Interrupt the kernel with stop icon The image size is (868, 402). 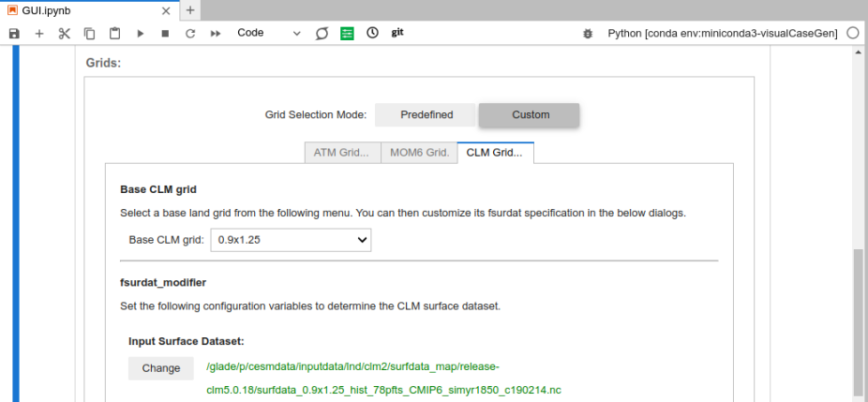click(165, 33)
